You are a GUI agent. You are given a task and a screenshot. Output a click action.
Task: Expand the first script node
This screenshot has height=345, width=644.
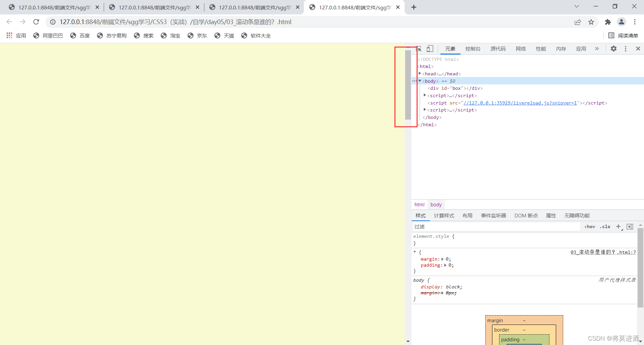click(425, 95)
